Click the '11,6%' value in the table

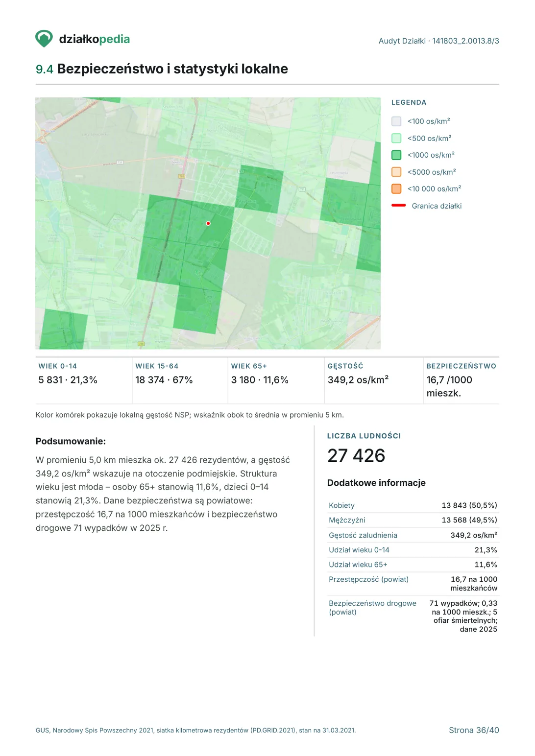click(x=486, y=565)
